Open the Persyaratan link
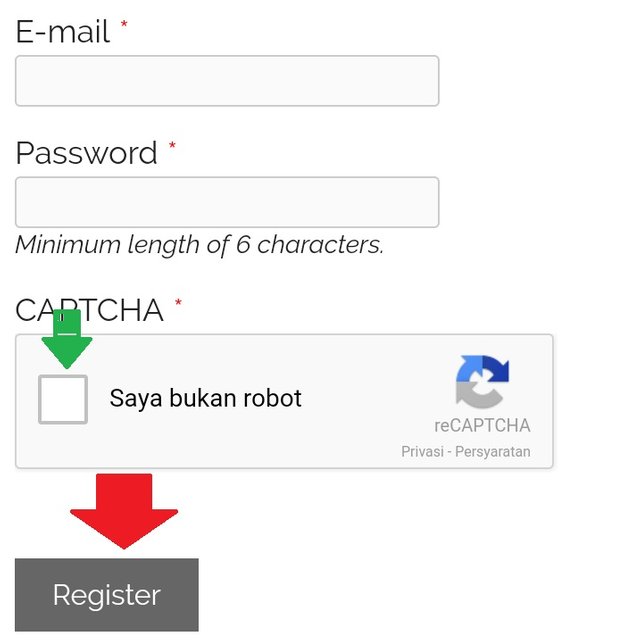Image resolution: width=640 pixels, height=640 pixels. (493, 452)
